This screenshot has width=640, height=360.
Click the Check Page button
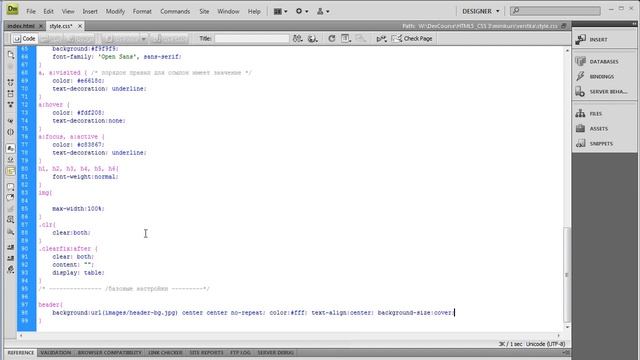click(x=412, y=38)
